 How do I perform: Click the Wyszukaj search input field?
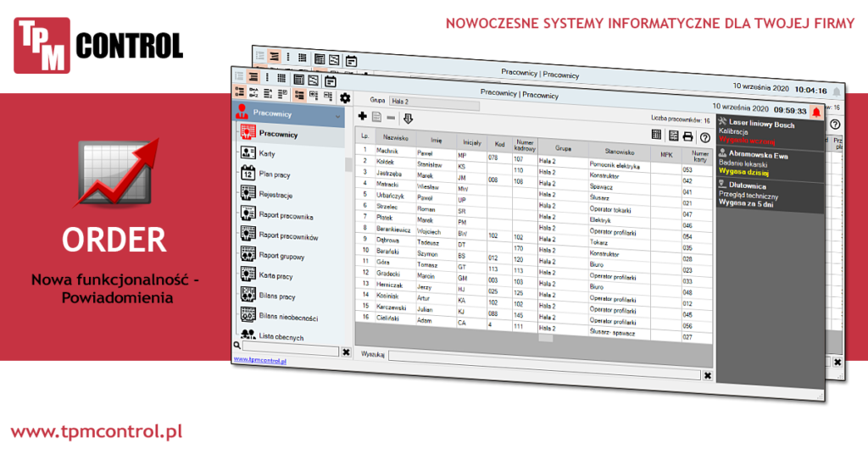[x=544, y=364]
